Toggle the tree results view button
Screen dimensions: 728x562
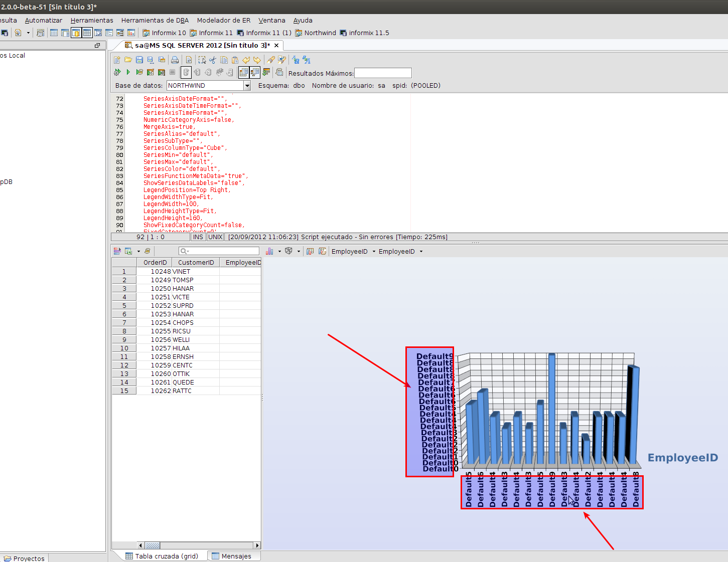pos(255,73)
